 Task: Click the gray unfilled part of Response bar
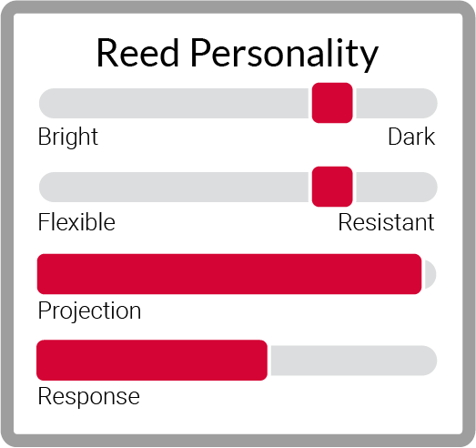click(x=354, y=361)
